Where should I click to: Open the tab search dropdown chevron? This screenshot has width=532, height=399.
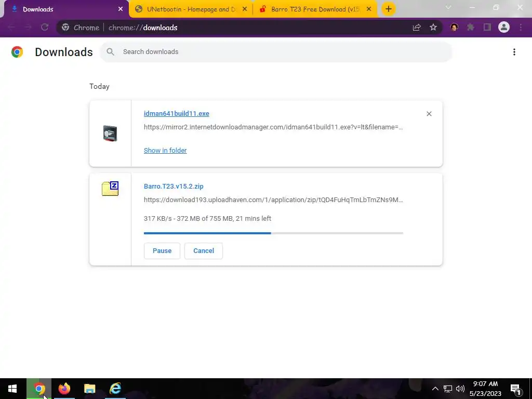point(448,7)
